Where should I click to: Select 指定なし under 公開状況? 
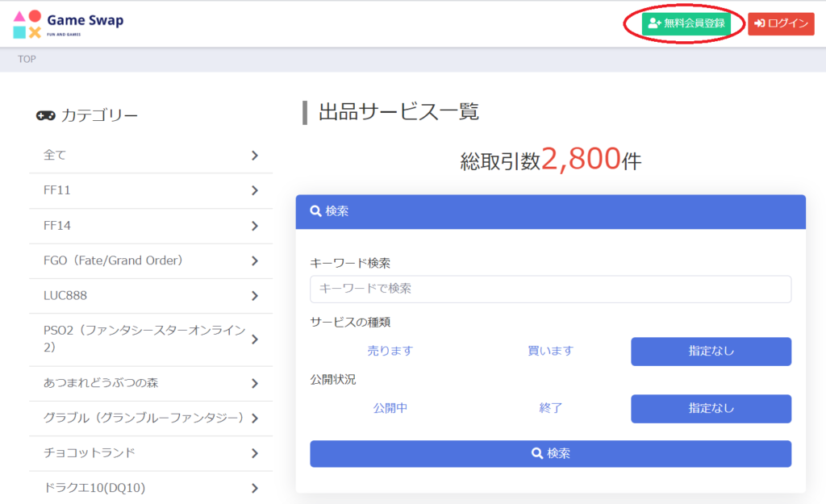(x=711, y=409)
